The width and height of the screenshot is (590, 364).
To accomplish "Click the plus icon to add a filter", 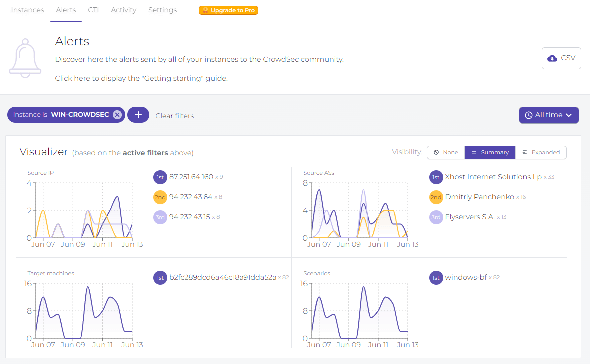I will click(138, 115).
